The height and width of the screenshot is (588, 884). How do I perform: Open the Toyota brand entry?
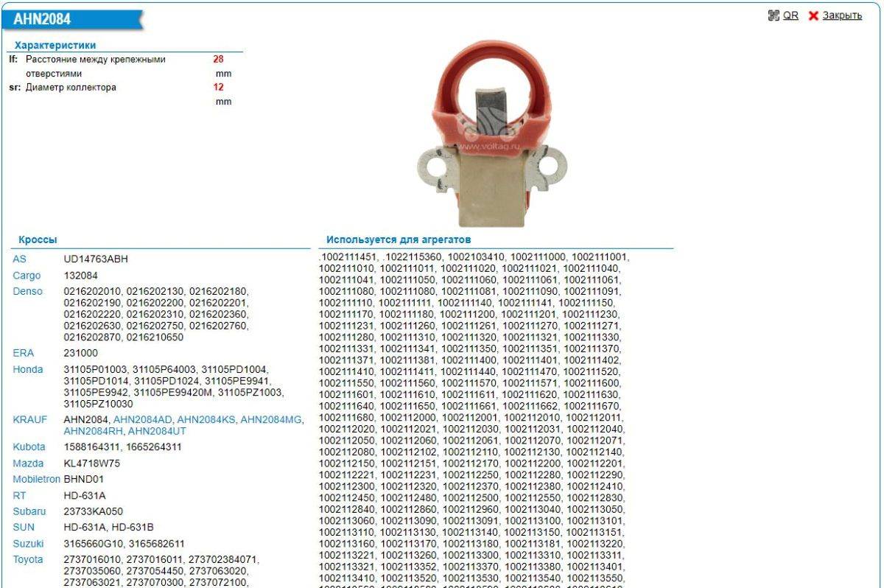point(28,560)
